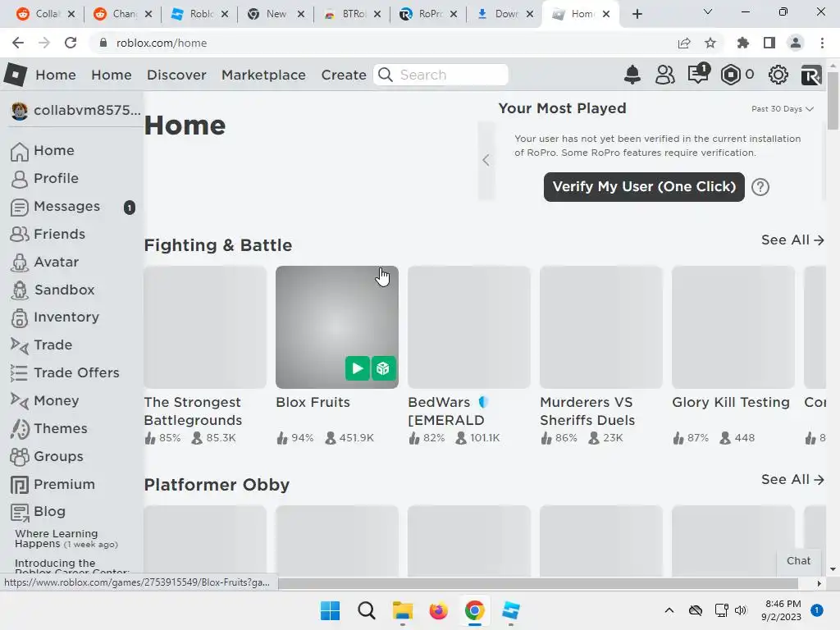This screenshot has height=630, width=840.
Task: Click the verification help question mark
Action: click(x=760, y=187)
